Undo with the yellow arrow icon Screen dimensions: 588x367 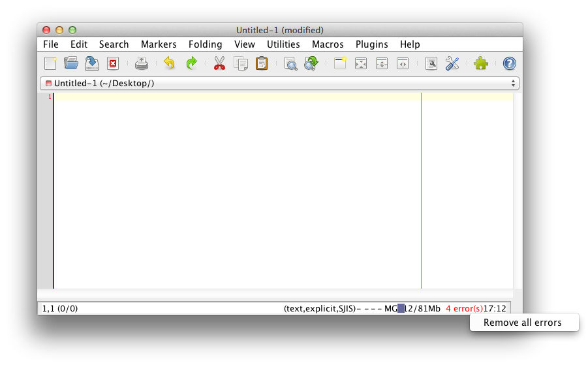coord(170,63)
